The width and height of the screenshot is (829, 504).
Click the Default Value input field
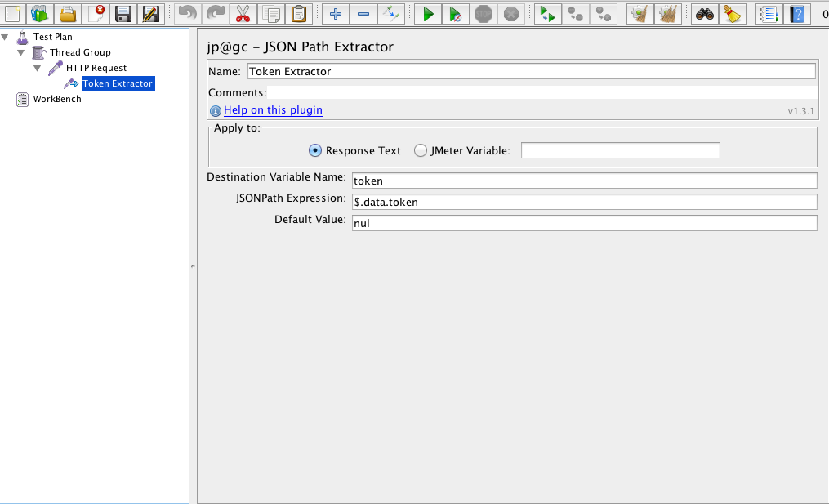(x=583, y=223)
